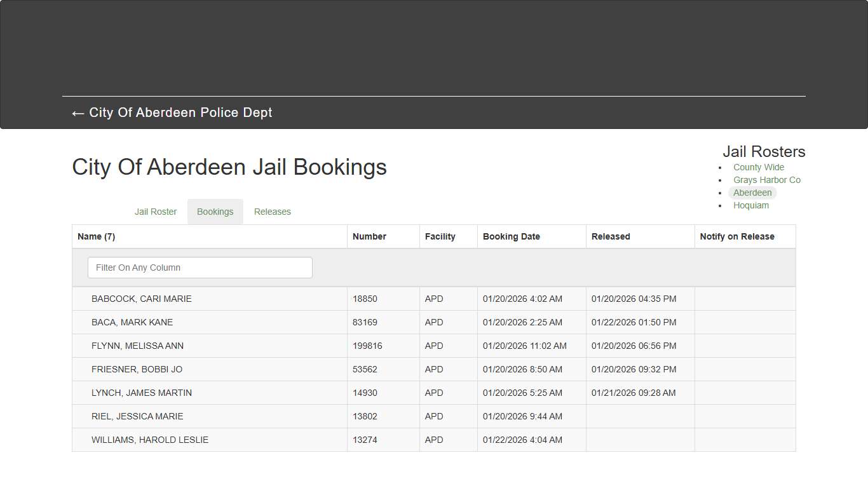This screenshot has width=868, height=488.
Task: Go back to City Of Aberdeen Police Dept
Action: click(172, 112)
